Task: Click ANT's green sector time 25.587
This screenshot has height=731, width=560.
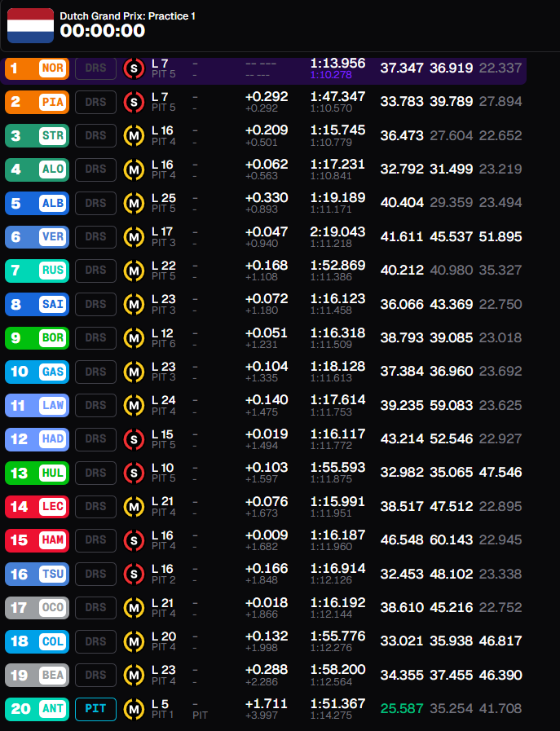Action: 402,709
